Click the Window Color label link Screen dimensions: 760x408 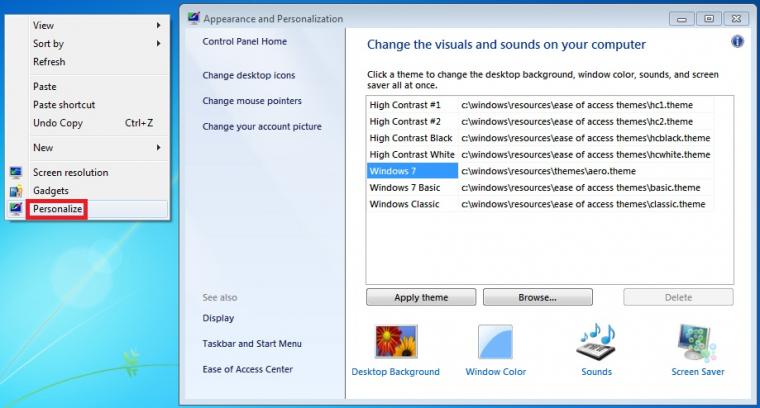coord(495,372)
